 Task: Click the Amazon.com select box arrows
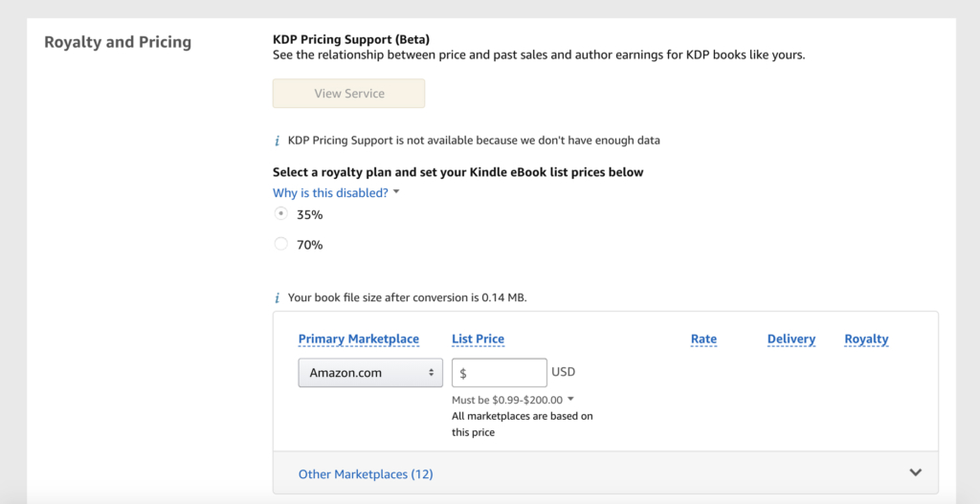coord(431,373)
